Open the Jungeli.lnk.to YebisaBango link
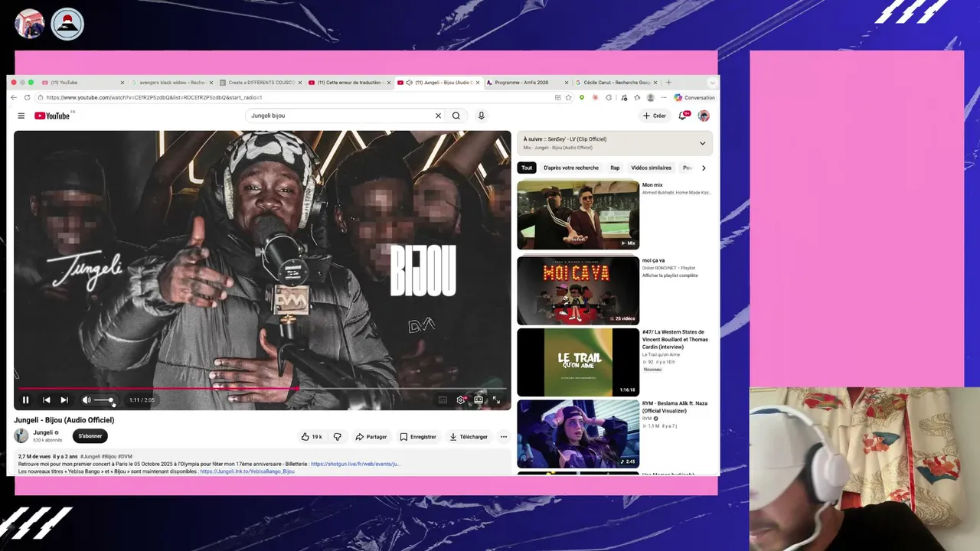The width and height of the screenshot is (980, 551). 247,471
